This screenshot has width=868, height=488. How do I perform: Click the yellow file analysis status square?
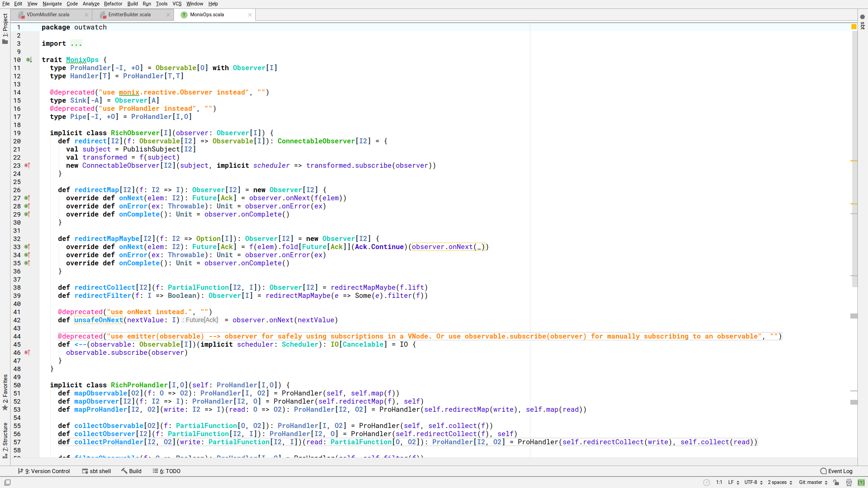854,27
